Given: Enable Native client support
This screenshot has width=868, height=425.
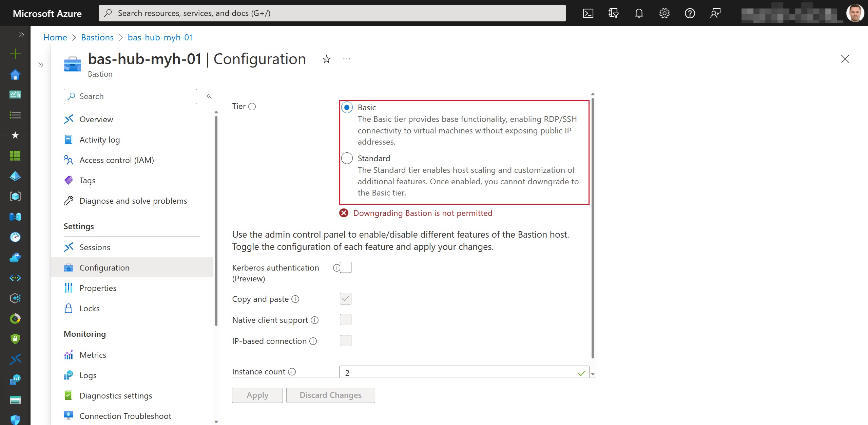Looking at the screenshot, I should click(x=345, y=319).
